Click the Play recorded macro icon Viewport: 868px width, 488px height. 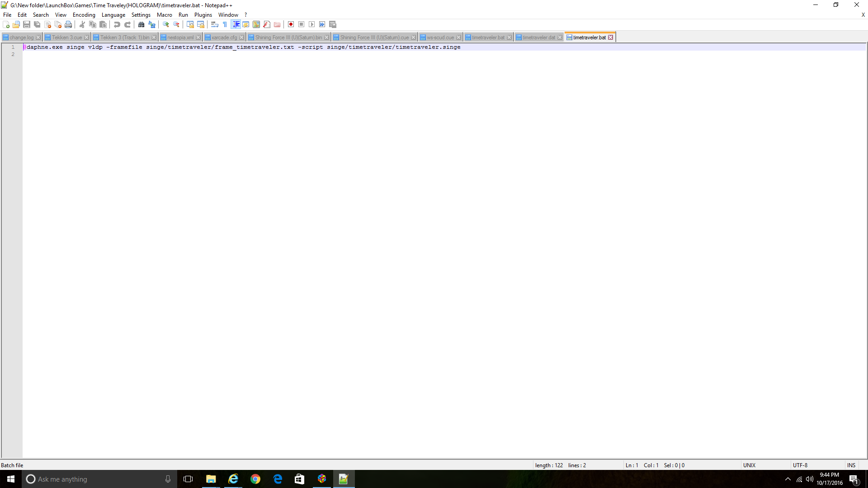[x=312, y=24]
